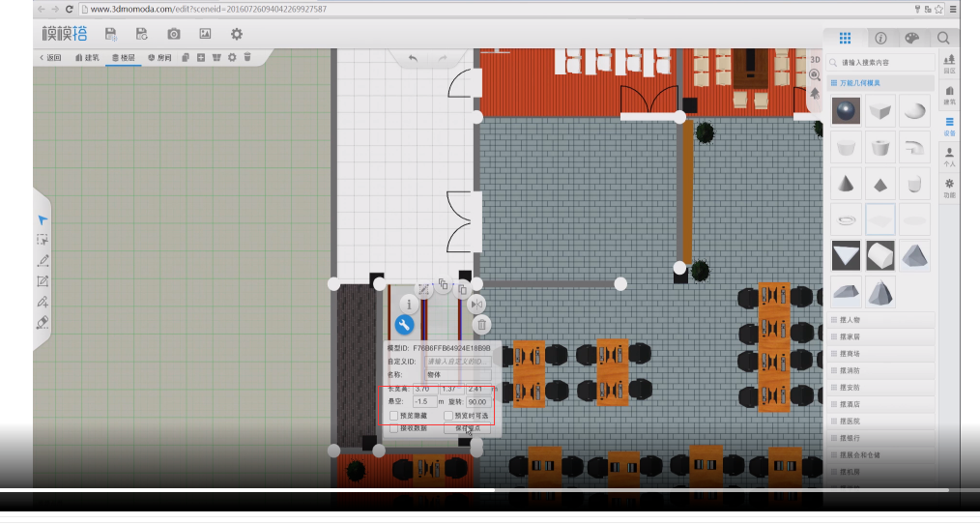
Task: Open the info bubble of the selected object
Action: pyautogui.click(x=409, y=305)
